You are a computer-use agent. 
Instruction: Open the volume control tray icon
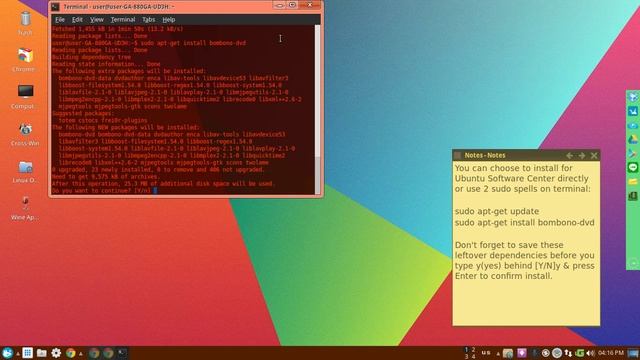click(x=590, y=353)
